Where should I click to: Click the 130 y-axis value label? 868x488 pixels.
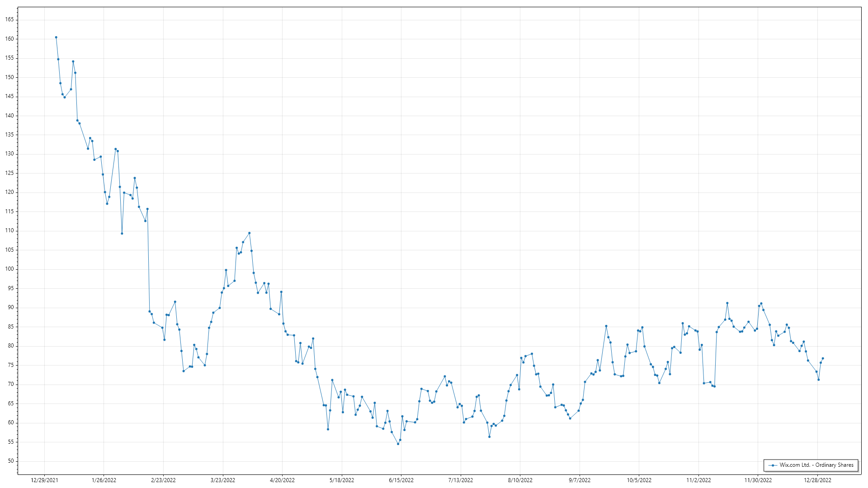[9, 154]
